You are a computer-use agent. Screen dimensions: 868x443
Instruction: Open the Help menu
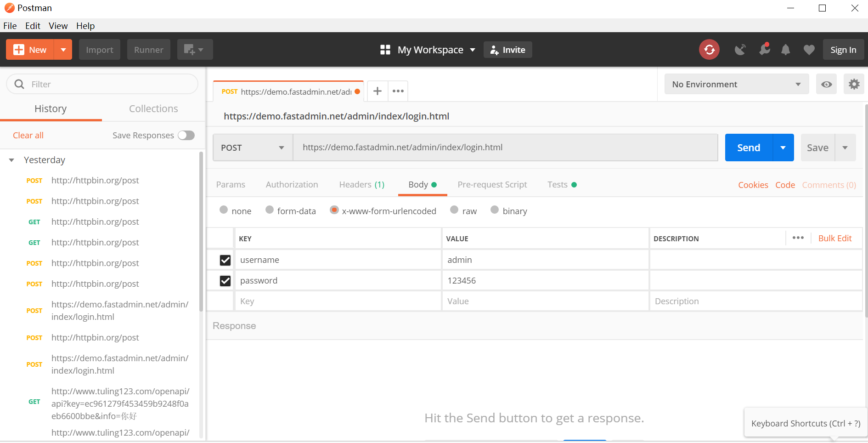[x=85, y=26]
